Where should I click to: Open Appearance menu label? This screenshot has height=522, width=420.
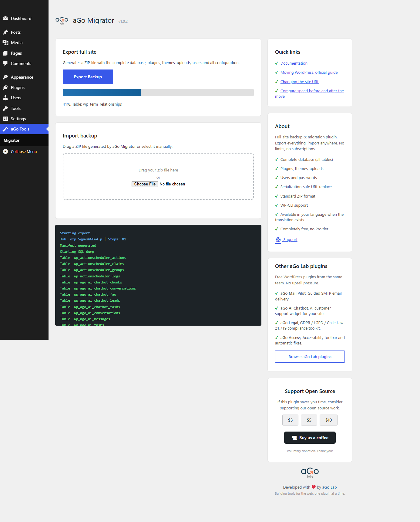click(x=22, y=77)
